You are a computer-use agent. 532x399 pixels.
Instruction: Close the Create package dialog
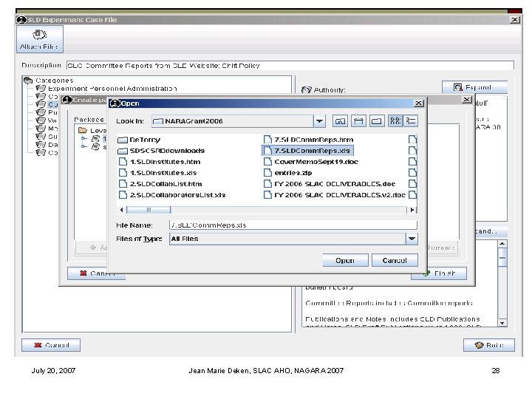(x=467, y=100)
